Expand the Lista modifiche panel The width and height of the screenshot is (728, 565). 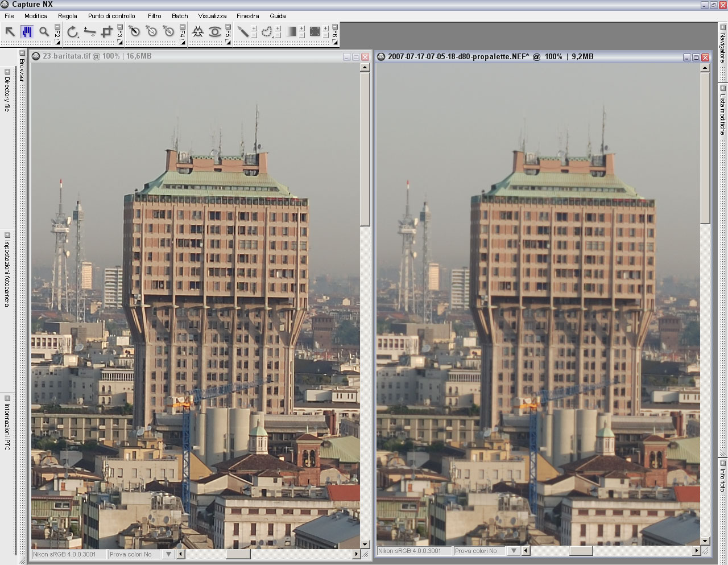[722, 88]
